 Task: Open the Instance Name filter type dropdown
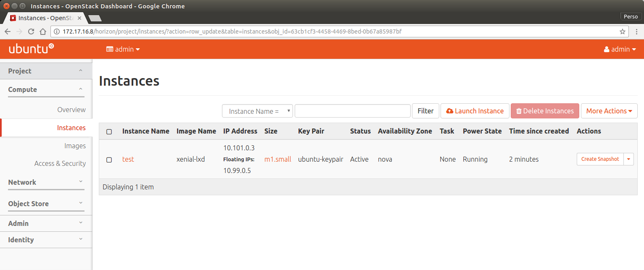coord(257,111)
